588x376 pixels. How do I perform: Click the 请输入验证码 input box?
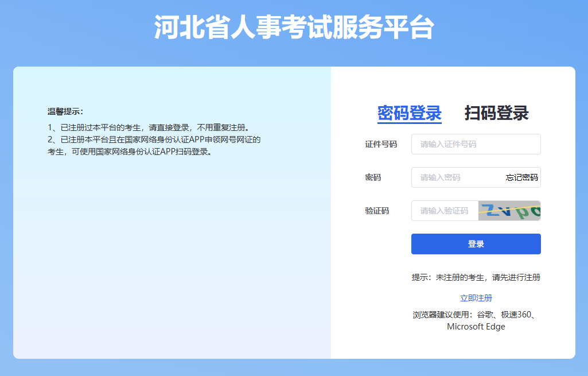click(x=445, y=211)
